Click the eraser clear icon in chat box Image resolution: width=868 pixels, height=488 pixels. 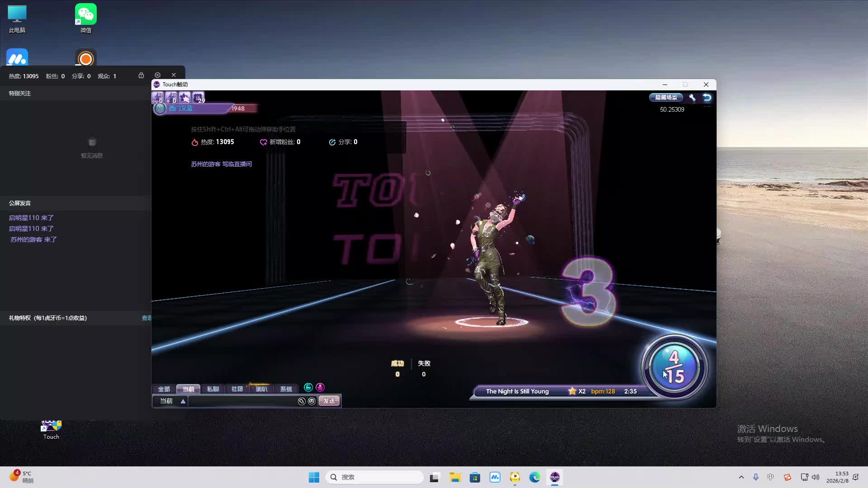[302, 401]
